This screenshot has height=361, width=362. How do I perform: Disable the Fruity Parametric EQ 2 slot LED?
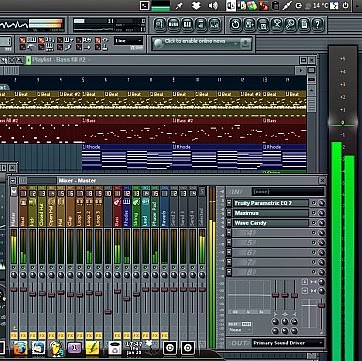pyautogui.click(x=313, y=203)
